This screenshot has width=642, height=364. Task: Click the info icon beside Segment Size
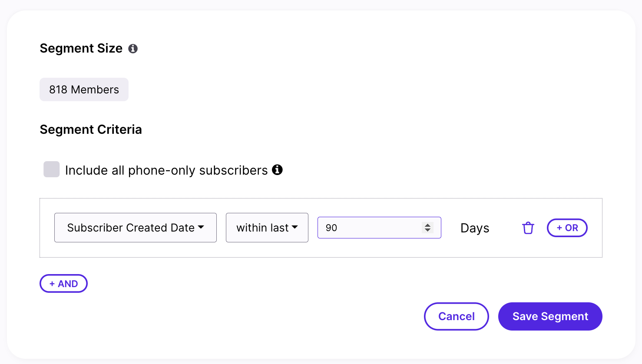click(133, 49)
